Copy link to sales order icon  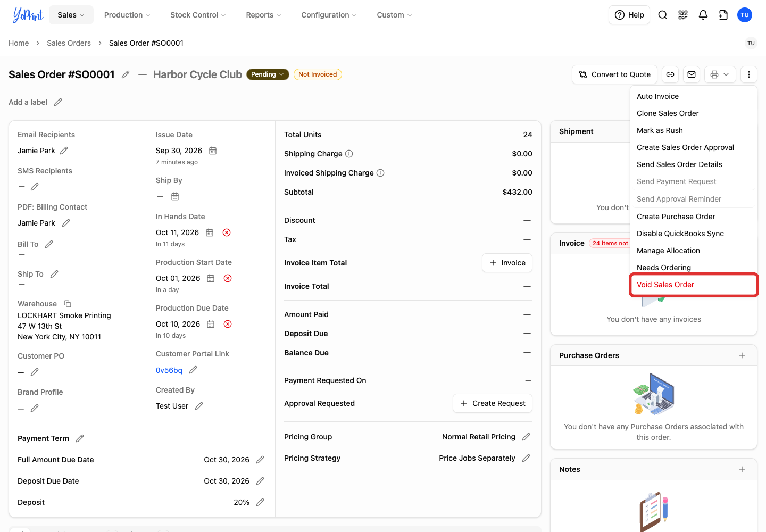[670, 74]
